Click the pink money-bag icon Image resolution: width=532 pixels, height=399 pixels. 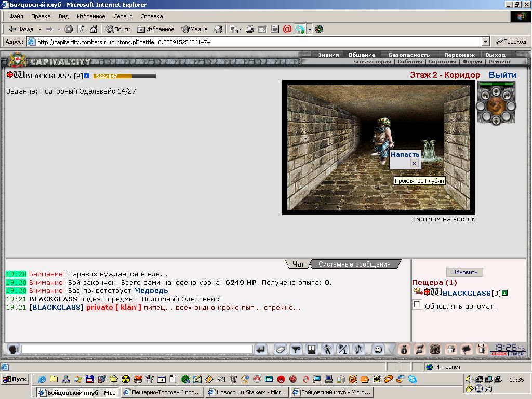[x=403, y=349]
